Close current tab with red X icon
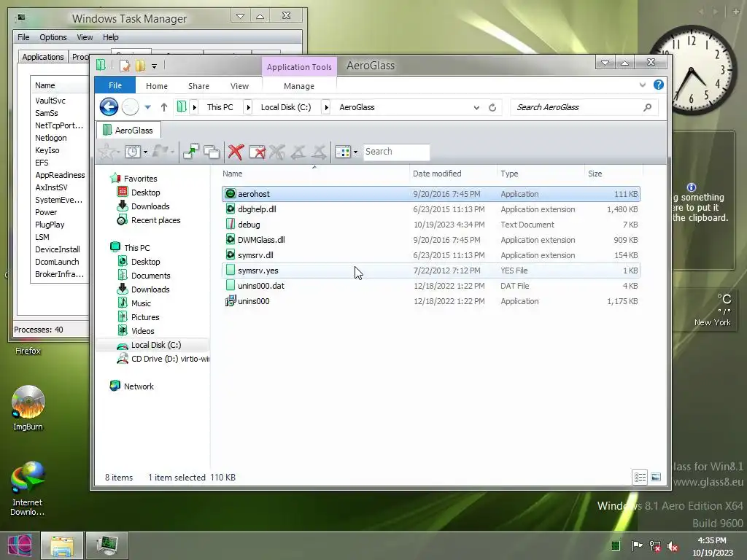747x560 pixels. [x=236, y=152]
